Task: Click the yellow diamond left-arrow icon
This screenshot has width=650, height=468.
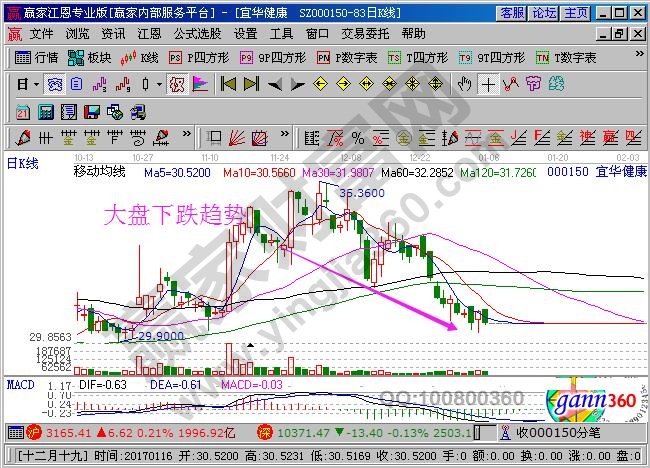Action: click(320, 85)
